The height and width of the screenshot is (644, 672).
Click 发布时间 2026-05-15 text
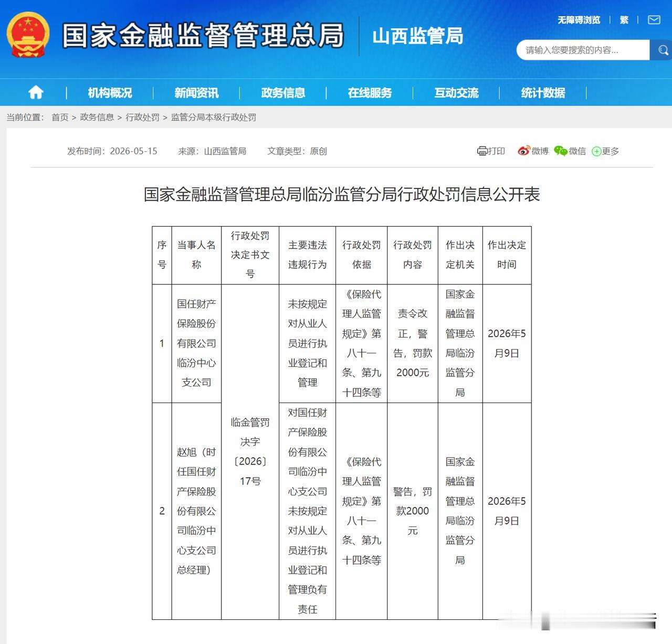112,151
